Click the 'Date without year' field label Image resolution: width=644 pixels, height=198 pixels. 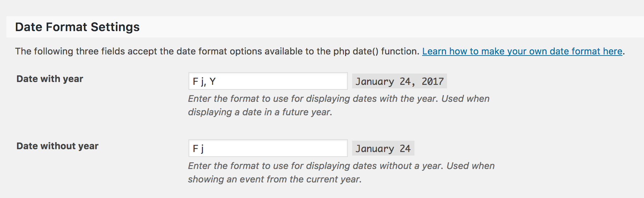57,146
